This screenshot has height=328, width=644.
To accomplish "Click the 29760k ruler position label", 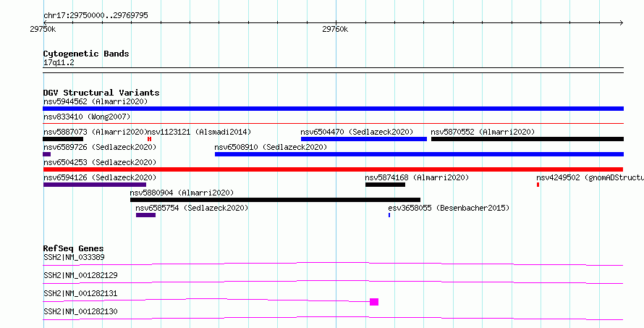I will 335,29.
